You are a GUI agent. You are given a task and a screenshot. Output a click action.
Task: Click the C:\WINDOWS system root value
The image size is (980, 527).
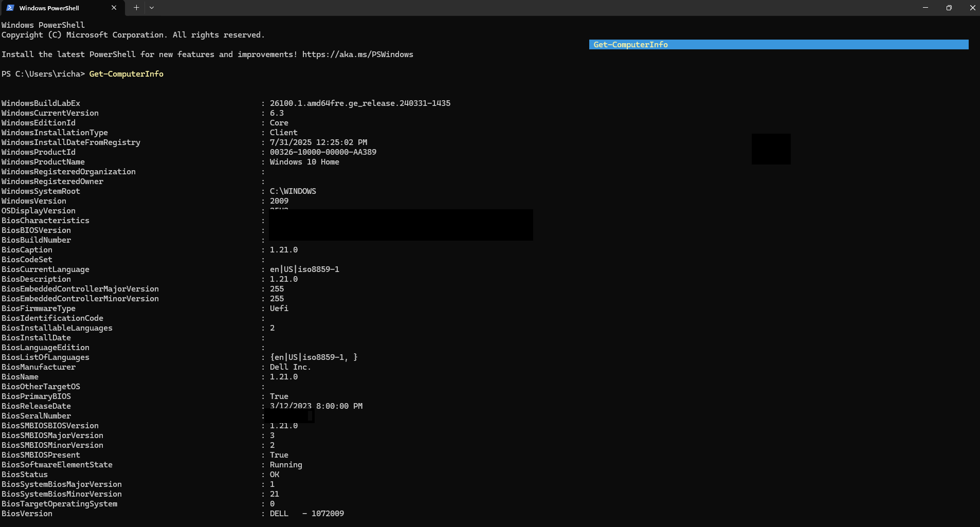pyautogui.click(x=293, y=191)
